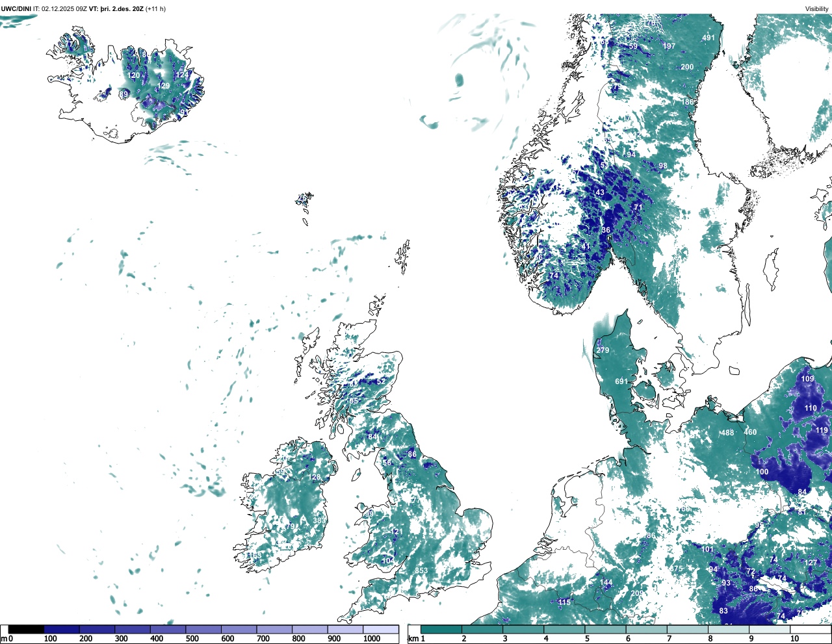The image size is (832, 644).
Task: Click the '1000' legend scale label
Action: click(372, 639)
